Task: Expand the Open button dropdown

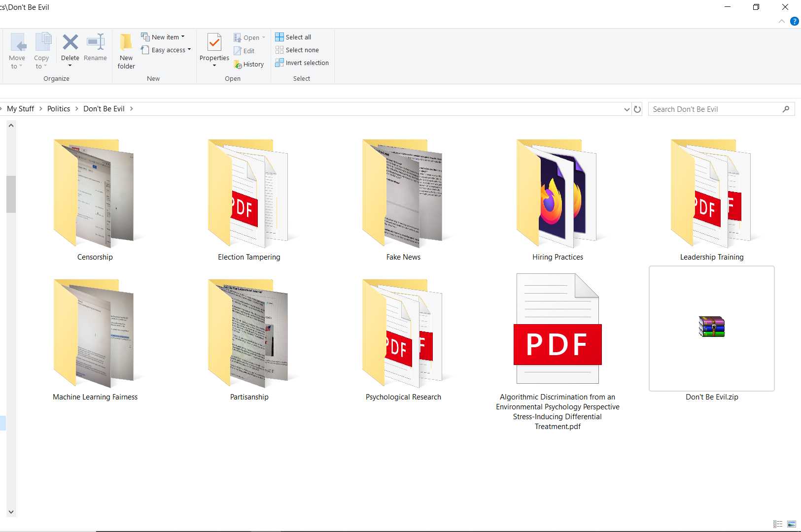Action: coord(264,37)
